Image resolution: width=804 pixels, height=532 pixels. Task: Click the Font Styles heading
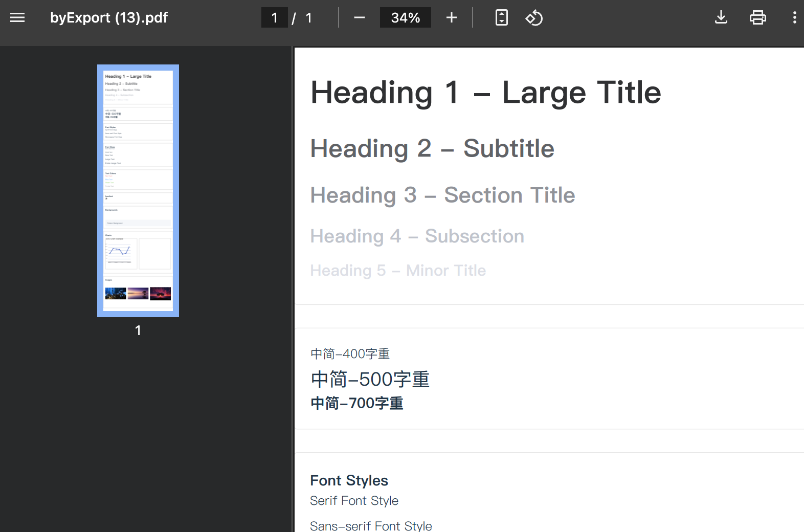click(x=349, y=481)
